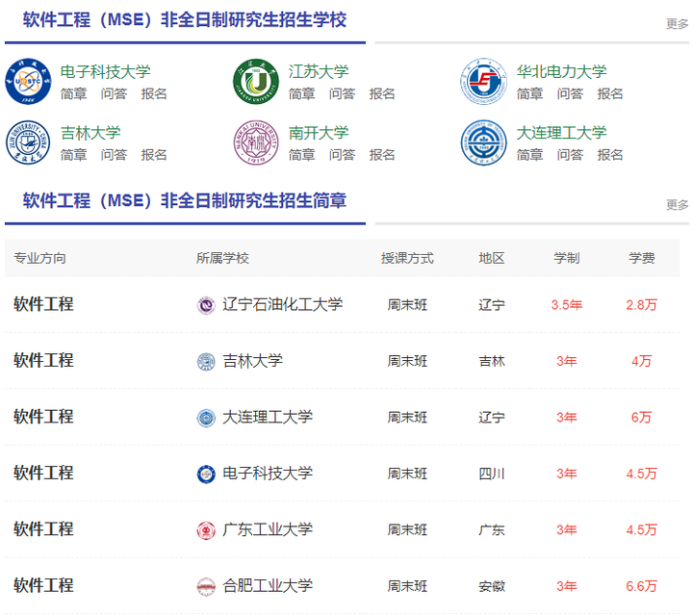Select 大连理工大学 name in table row
Image resolution: width=693 pixels, height=616 pixels.
click(268, 417)
